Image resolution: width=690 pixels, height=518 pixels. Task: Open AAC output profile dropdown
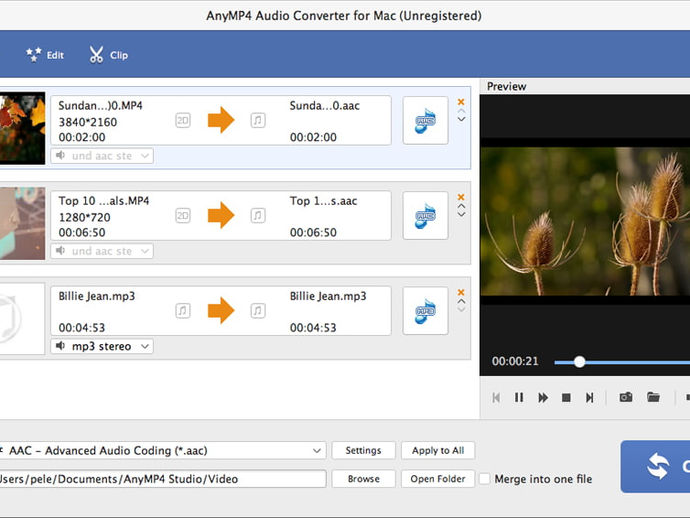tap(161, 451)
